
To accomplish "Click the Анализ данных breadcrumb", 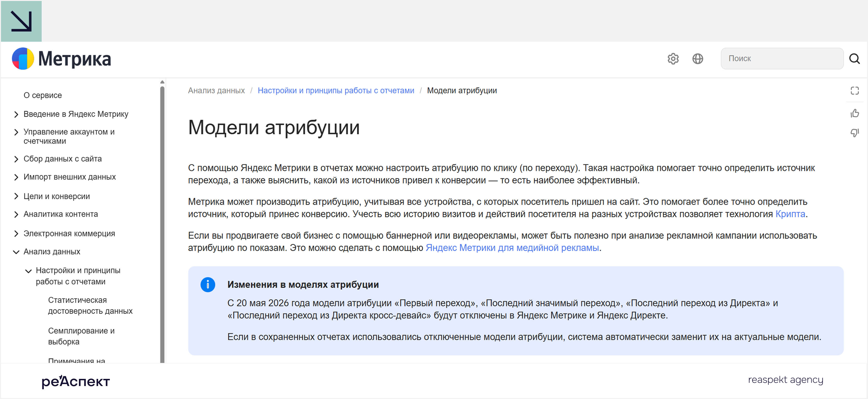I will pyautogui.click(x=216, y=90).
